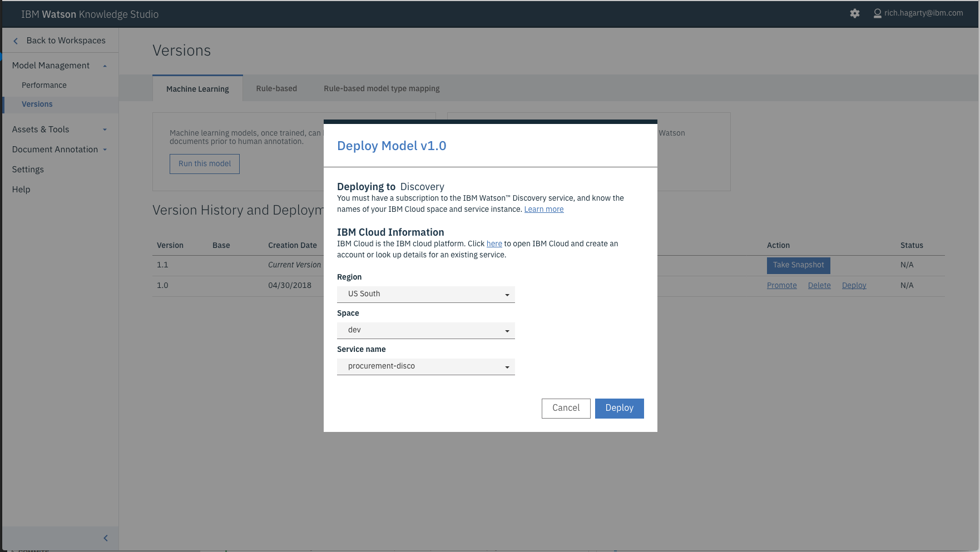
Task: Click the Version column header
Action: (x=170, y=245)
